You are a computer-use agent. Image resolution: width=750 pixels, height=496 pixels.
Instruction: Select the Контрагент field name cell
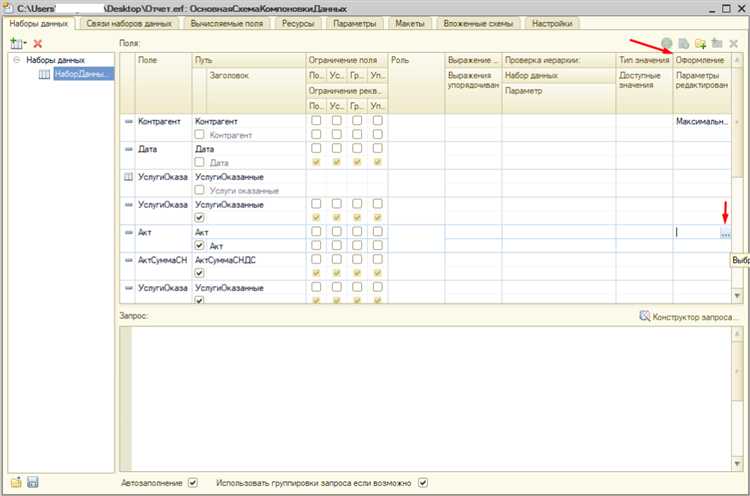pos(163,121)
